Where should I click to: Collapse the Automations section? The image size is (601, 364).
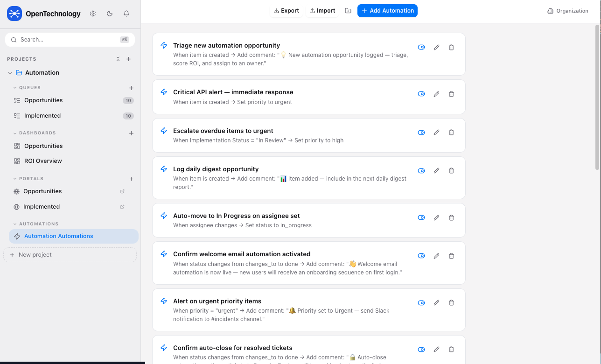[15, 224]
